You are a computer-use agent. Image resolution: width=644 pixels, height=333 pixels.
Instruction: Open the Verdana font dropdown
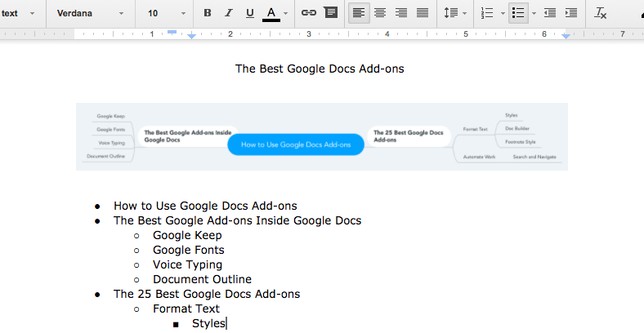click(90, 13)
